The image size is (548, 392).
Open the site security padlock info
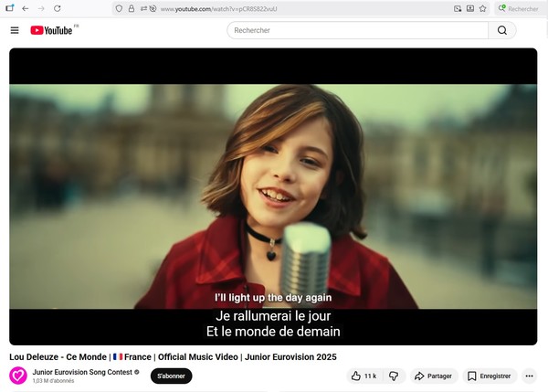(x=132, y=8)
